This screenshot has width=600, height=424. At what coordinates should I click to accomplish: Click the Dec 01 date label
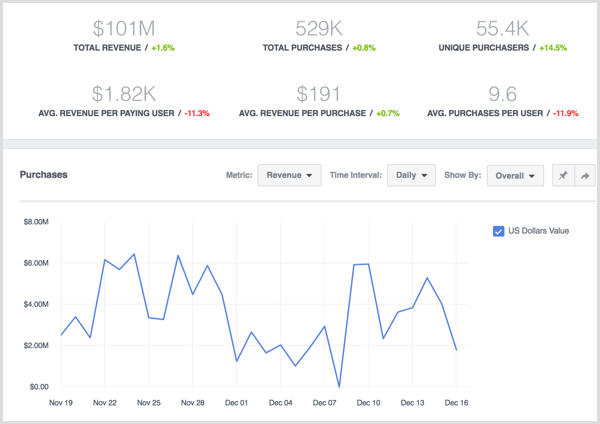(236, 403)
